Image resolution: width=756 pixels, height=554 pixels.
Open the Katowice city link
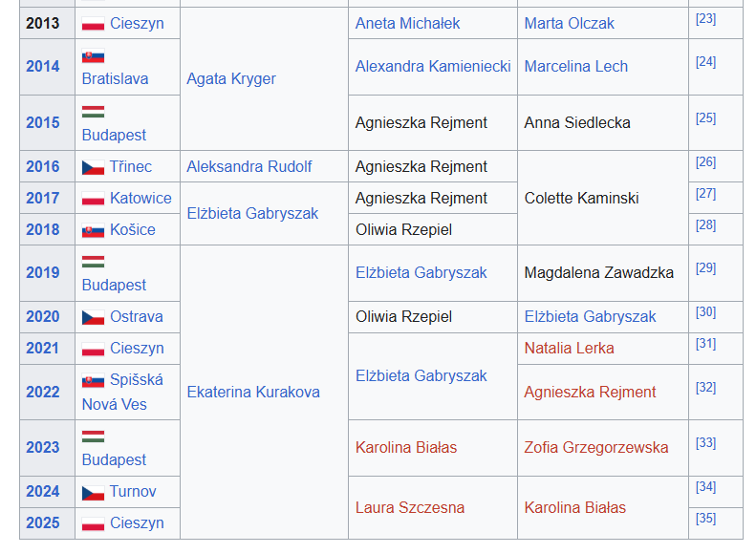[140, 198]
